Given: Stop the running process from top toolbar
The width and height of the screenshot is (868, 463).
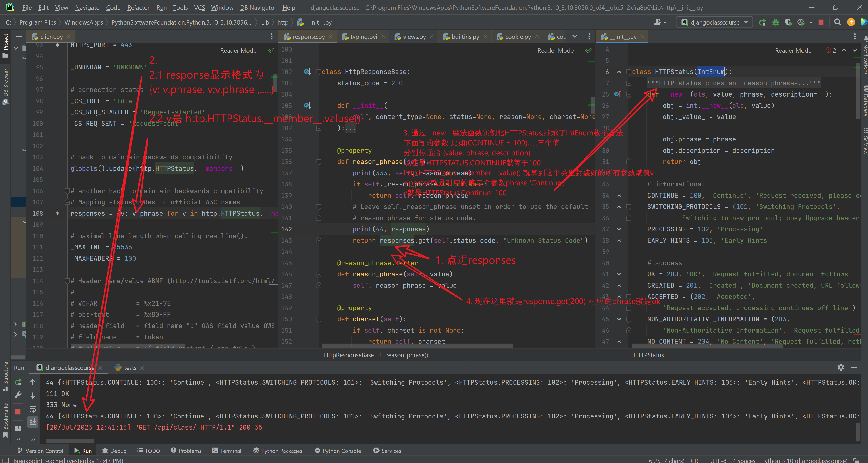Looking at the screenshot, I should click(821, 22).
